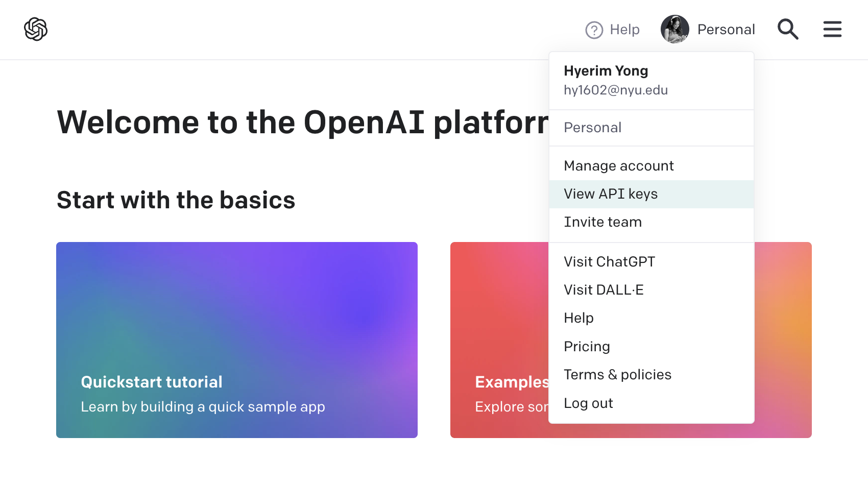The image size is (868, 484).
Task: Click the user profile avatar
Action: (674, 29)
